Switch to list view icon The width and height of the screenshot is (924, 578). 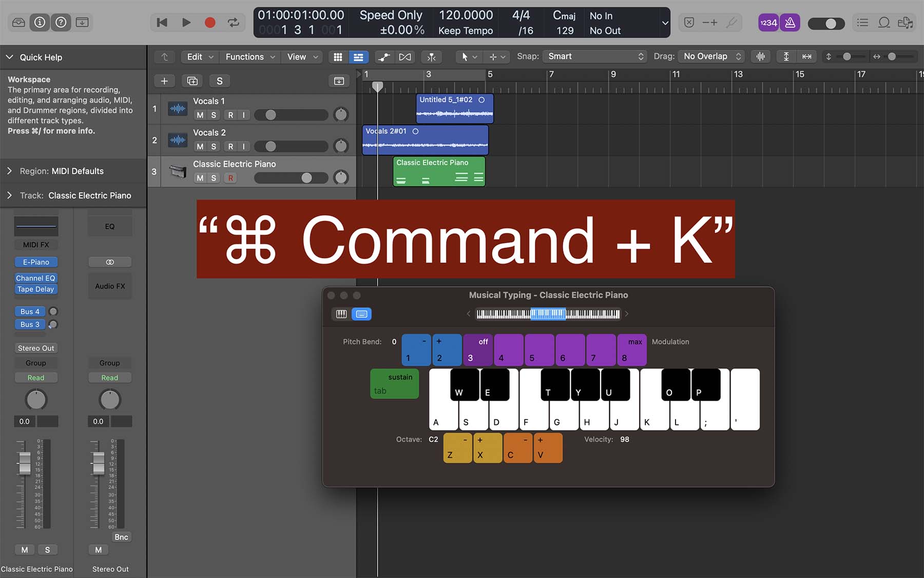358,57
